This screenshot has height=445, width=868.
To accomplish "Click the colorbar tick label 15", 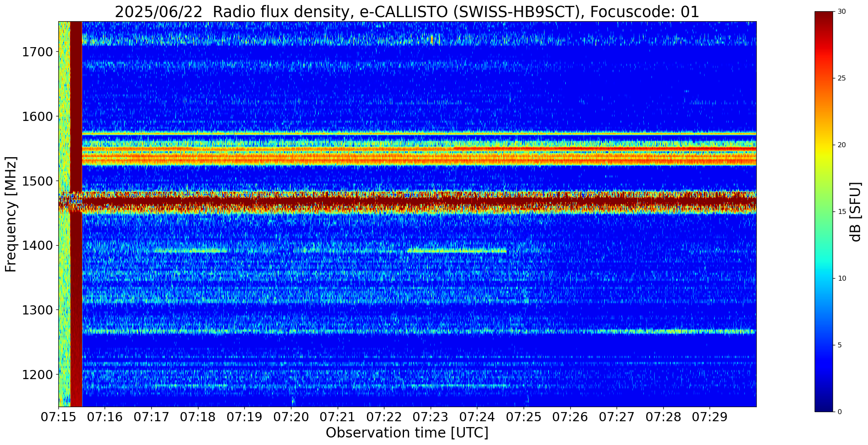I will 842,212.
